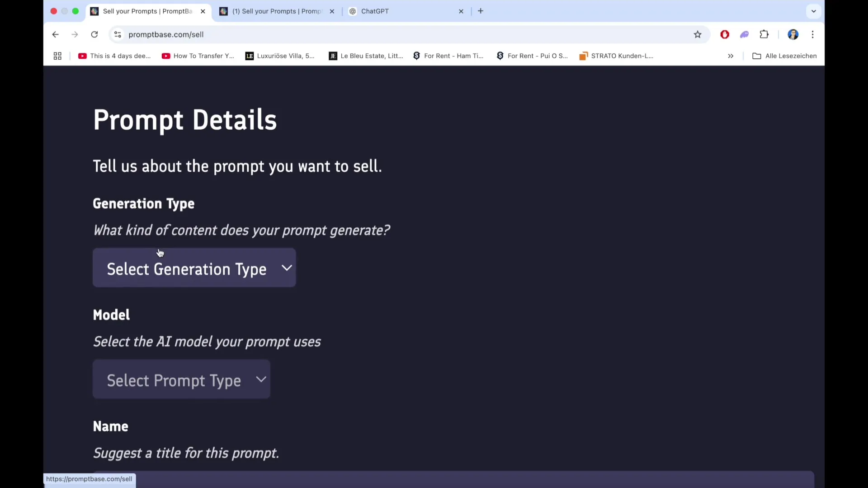The width and height of the screenshot is (868, 488).
Task: Open the red ad blocker extension icon
Action: [x=724, y=34]
